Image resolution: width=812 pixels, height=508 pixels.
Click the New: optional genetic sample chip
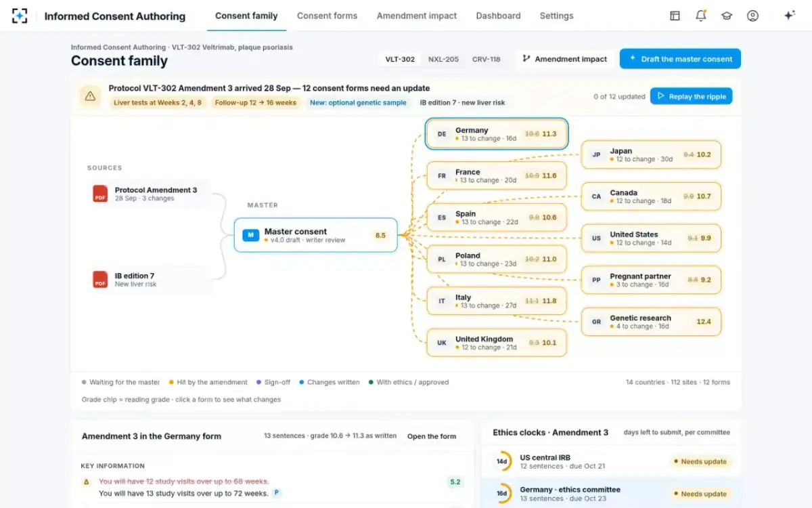point(358,103)
